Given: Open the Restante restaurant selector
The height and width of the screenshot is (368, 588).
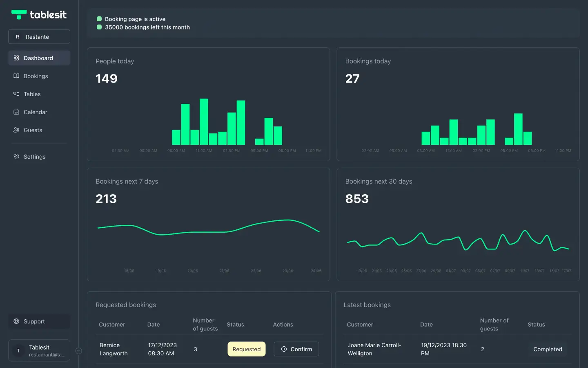Looking at the screenshot, I should [39, 37].
